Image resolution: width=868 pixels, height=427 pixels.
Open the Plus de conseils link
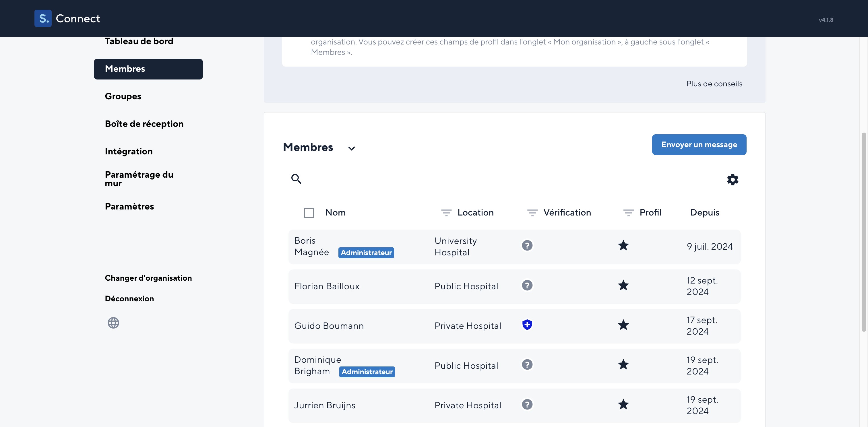714,84
